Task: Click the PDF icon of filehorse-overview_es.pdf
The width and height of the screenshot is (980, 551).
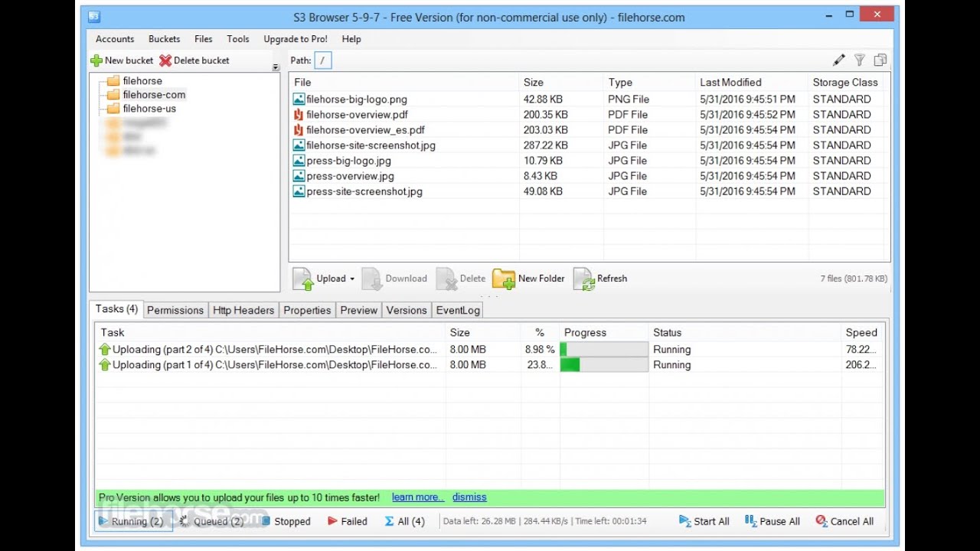Action: (x=299, y=130)
